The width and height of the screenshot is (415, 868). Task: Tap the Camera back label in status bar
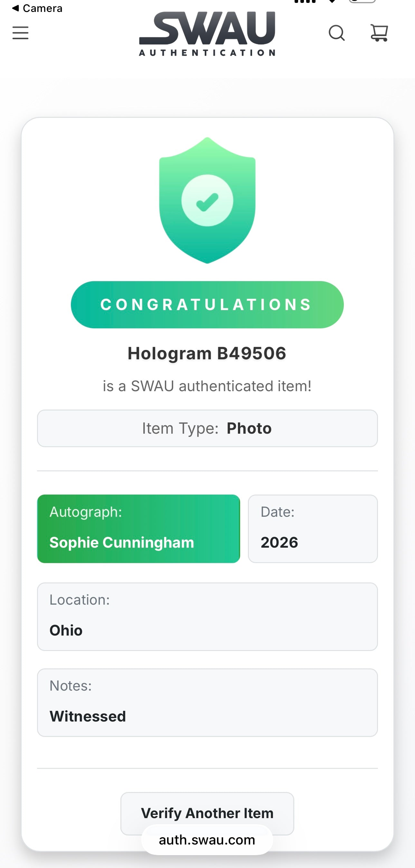click(x=42, y=8)
